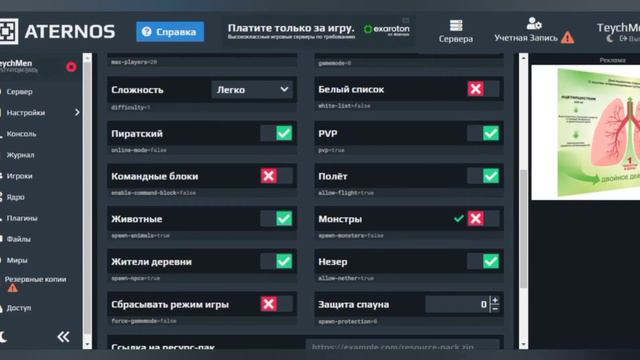Open the Сервер sidebar item
The height and width of the screenshot is (360, 640).
(x=20, y=92)
